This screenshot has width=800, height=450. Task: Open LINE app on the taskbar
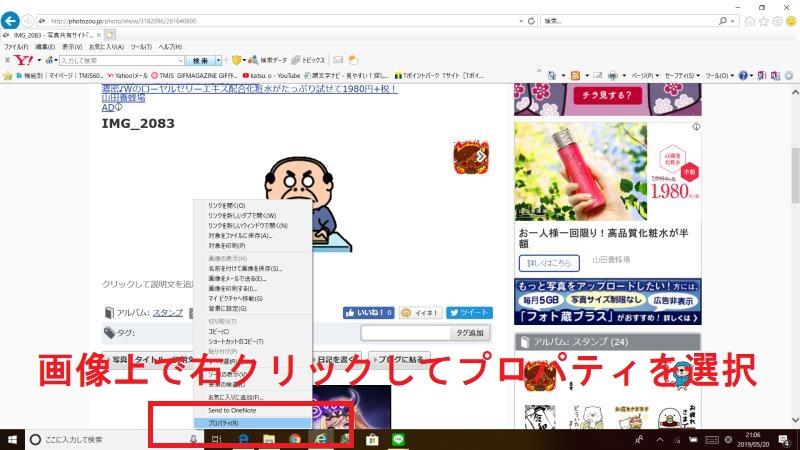[x=398, y=439]
